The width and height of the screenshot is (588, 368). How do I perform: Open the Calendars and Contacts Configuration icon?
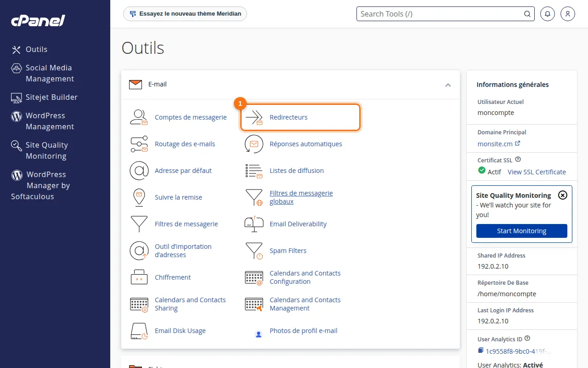[254, 277]
